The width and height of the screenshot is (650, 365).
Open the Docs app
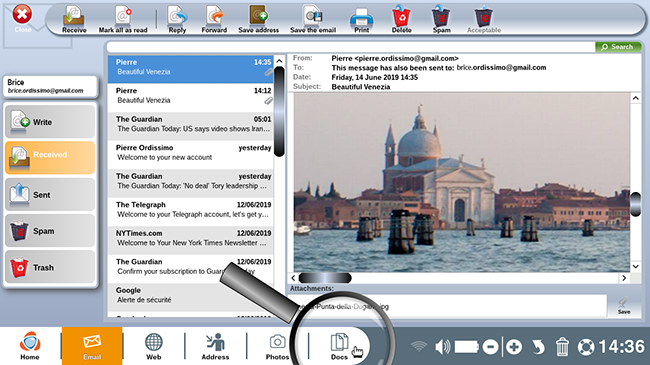tap(339, 347)
